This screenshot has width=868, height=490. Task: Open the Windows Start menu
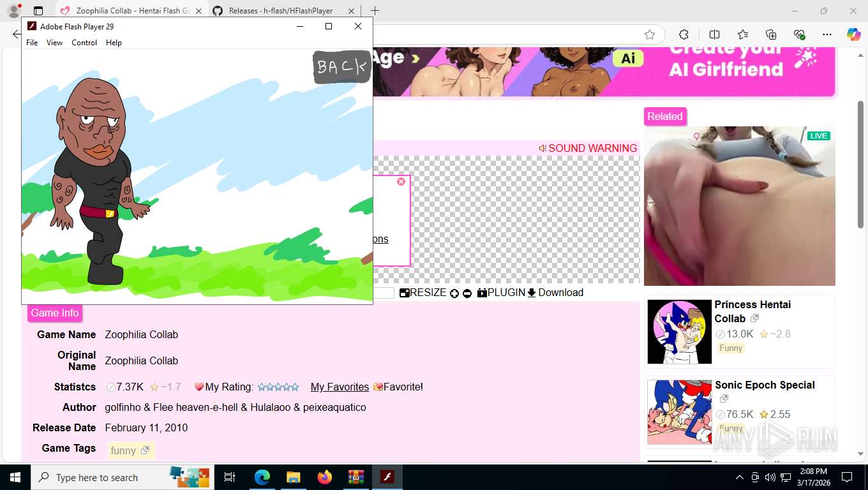pos(15,477)
